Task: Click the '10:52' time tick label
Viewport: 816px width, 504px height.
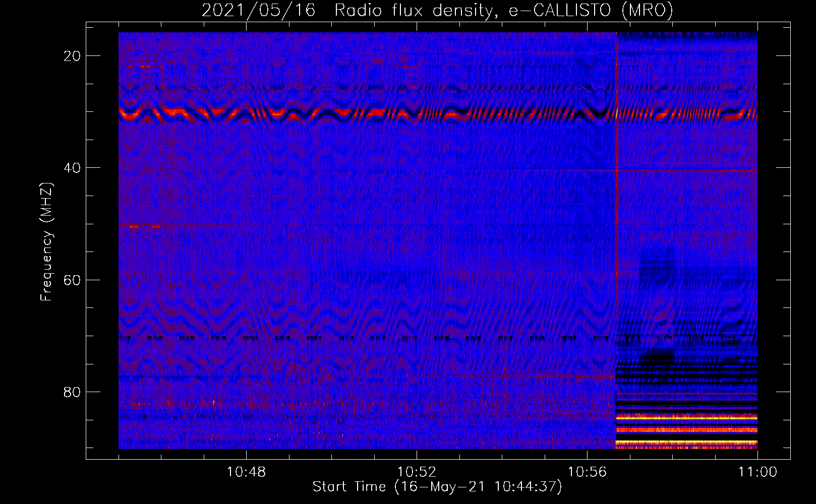Action: 417,472
